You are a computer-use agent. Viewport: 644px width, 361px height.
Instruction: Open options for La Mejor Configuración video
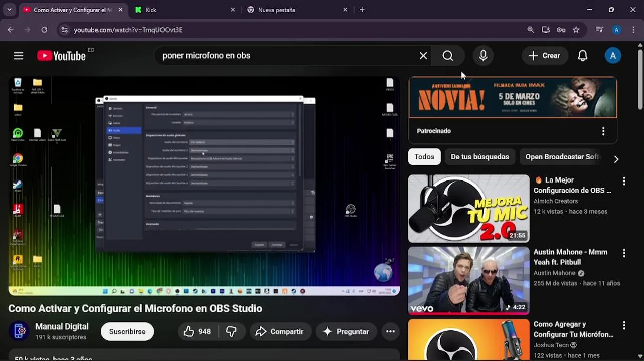click(624, 181)
